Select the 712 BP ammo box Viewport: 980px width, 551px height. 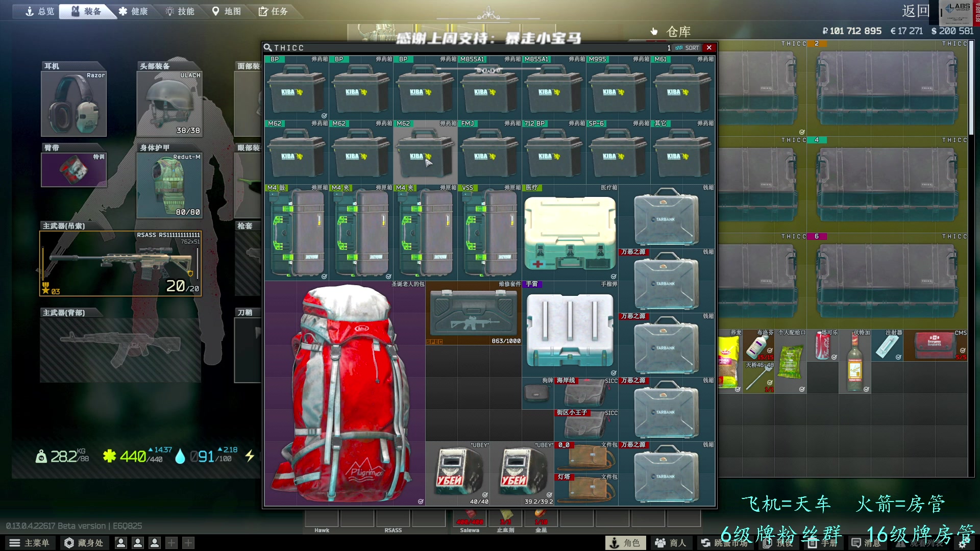(554, 152)
